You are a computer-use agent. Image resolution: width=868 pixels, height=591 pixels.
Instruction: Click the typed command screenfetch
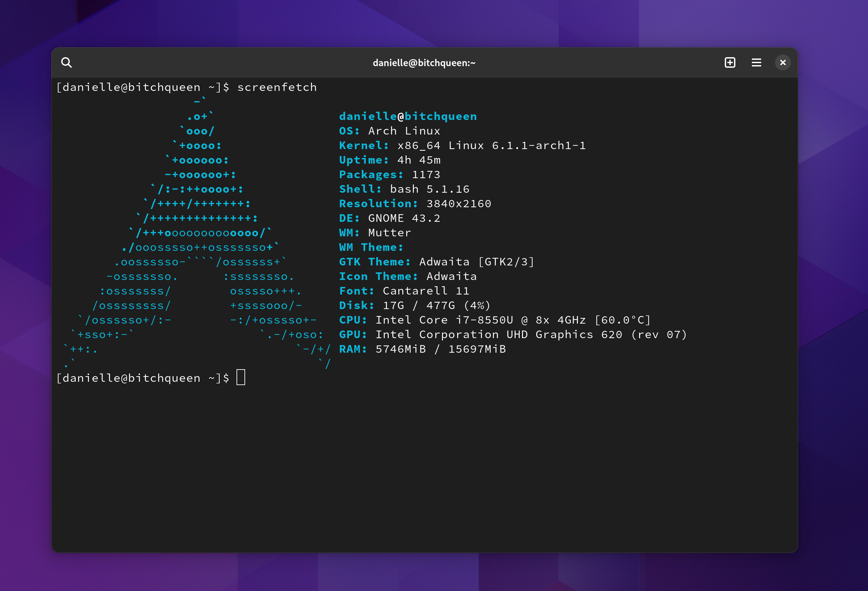(x=277, y=87)
